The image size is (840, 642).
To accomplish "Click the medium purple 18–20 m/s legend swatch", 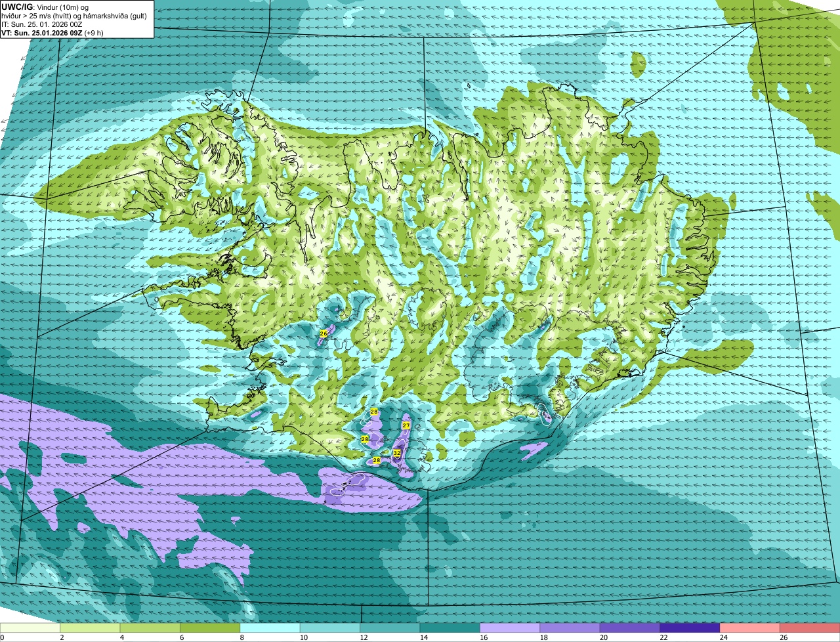I will tap(570, 628).
